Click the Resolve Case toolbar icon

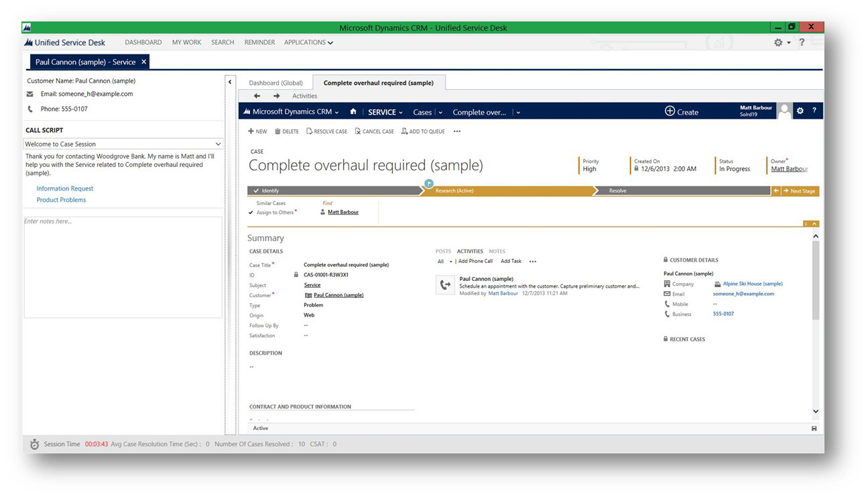(310, 131)
